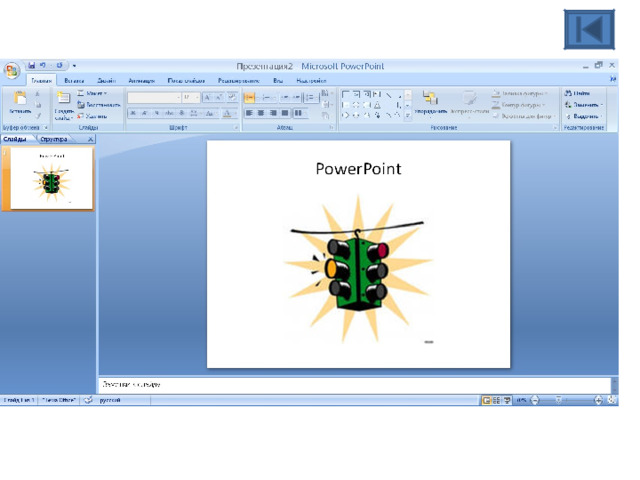Click Reset (Восстановить) slide button

pyautogui.click(x=99, y=105)
